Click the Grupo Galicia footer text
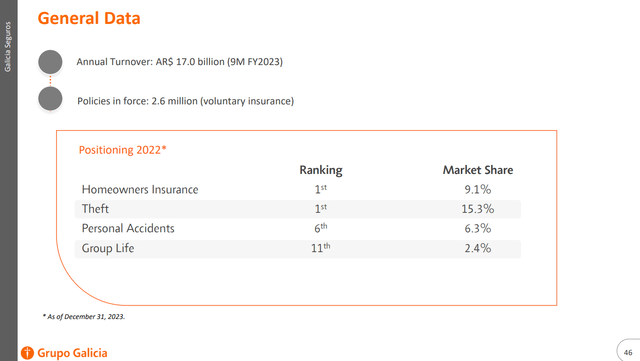The width and height of the screenshot is (640, 361). tap(72, 353)
